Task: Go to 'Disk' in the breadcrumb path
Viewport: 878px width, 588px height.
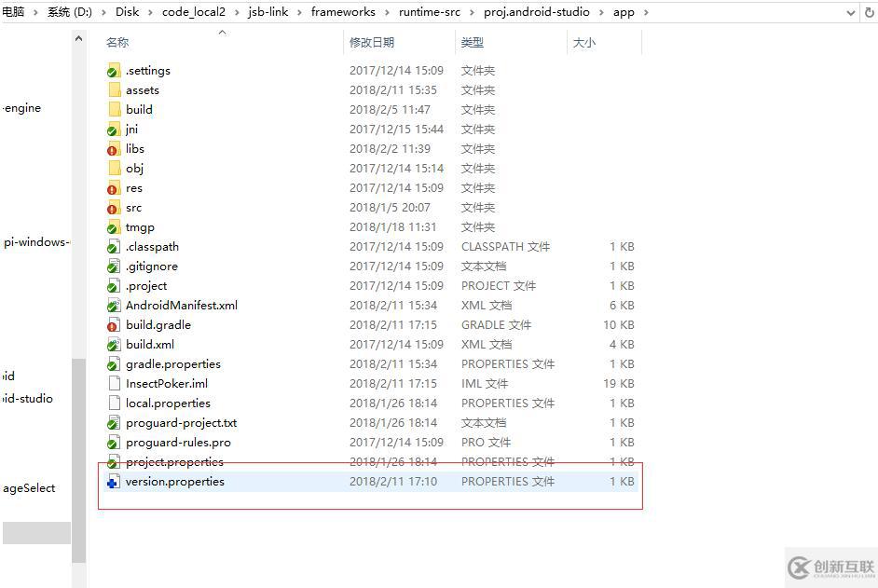Action: click(x=127, y=12)
